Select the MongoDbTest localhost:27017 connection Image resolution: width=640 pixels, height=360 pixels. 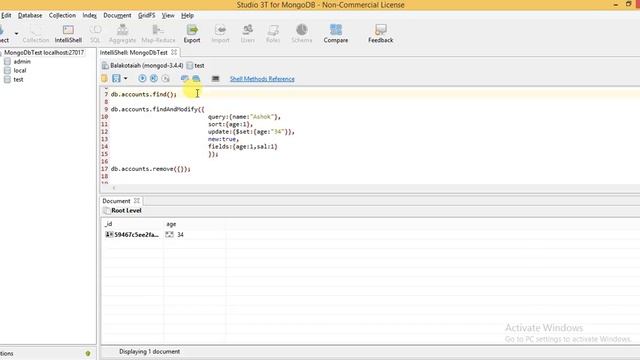tap(44, 53)
